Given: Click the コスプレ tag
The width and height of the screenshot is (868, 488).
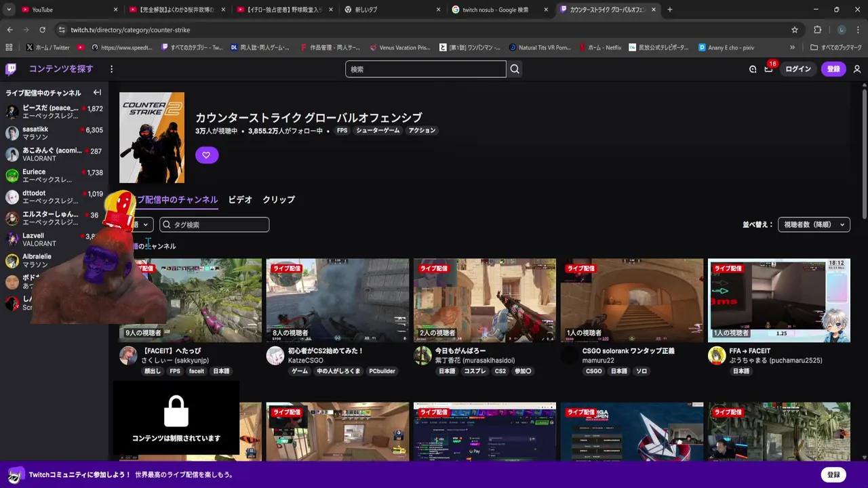Looking at the screenshot, I should 475,371.
